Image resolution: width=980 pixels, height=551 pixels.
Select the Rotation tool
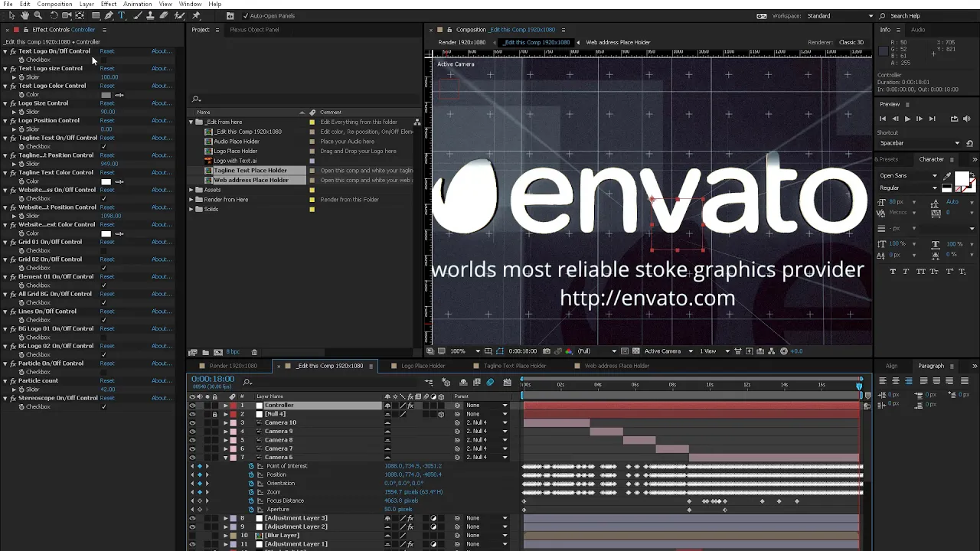point(54,15)
